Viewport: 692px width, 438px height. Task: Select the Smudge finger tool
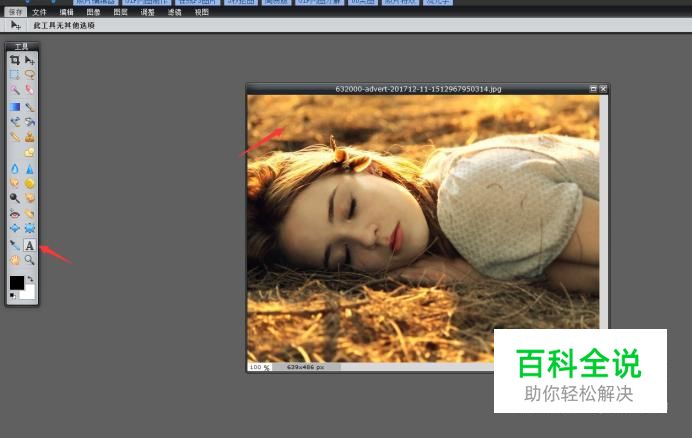pyautogui.click(x=15, y=183)
